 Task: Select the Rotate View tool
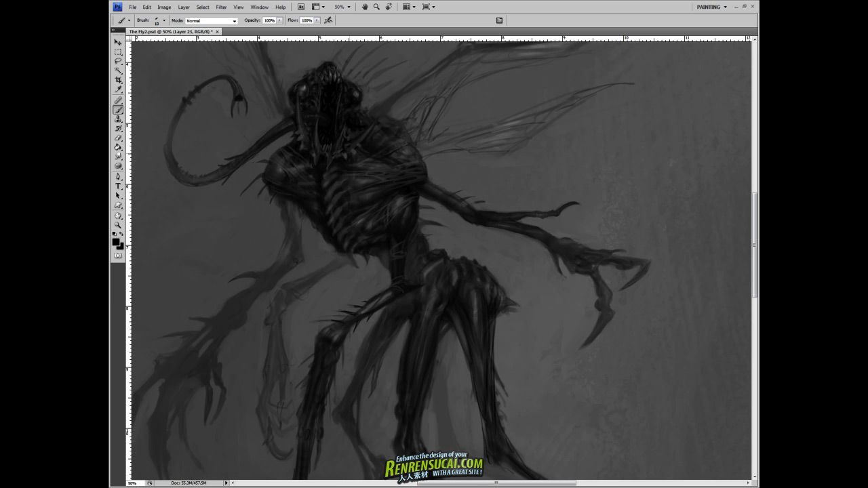389,7
